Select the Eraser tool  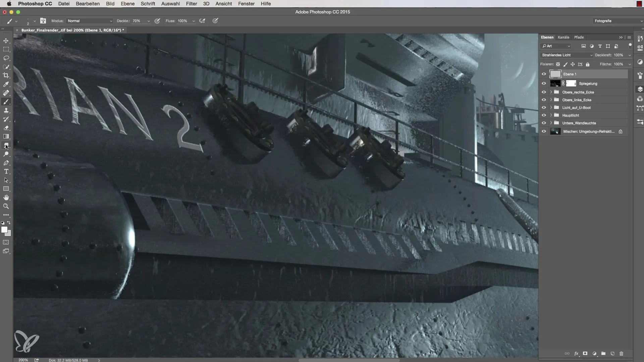pos(6,128)
